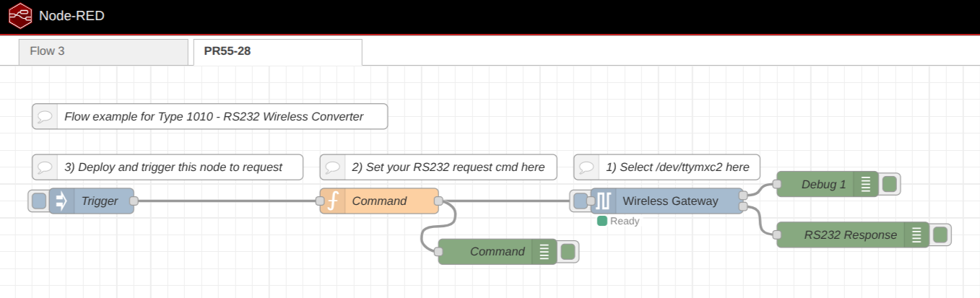This screenshot has width=980, height=298.
Task: Click the Command debug list icon
Action: [545, 252]
